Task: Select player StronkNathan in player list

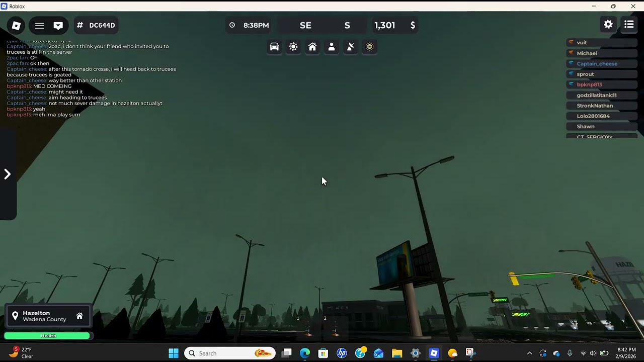Action: 601,106
